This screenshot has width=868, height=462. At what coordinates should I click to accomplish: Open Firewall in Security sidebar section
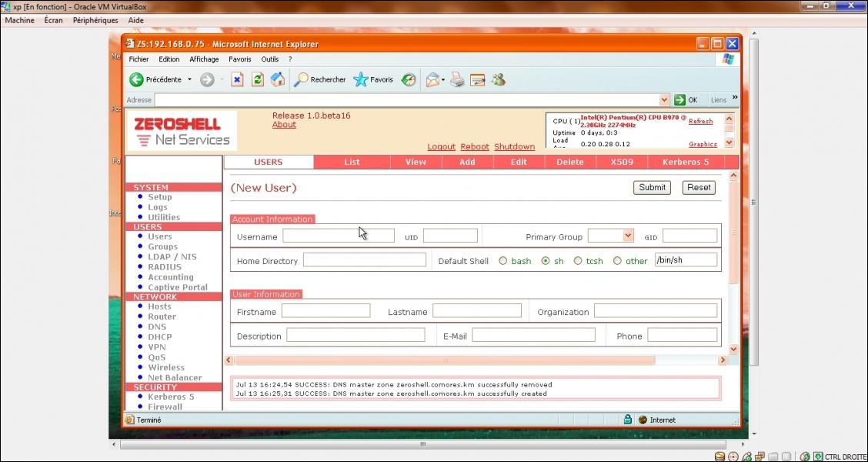[x=165, y=407]
